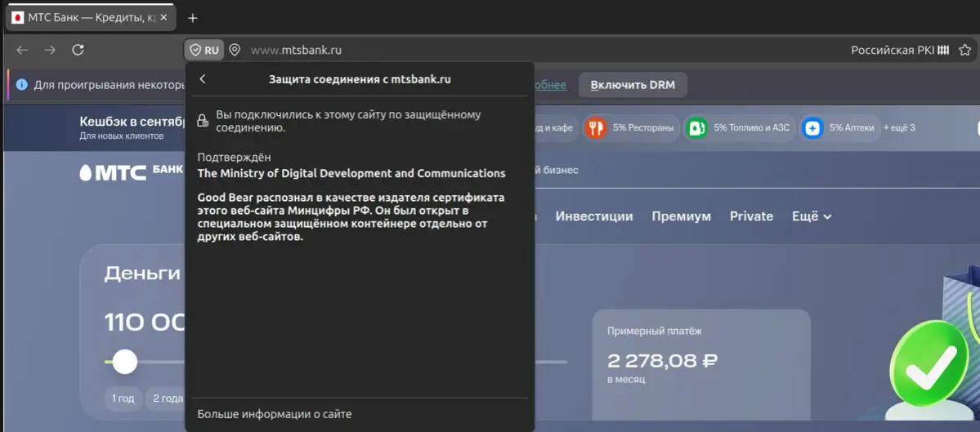Open the Инвестиции menu item
The width and height of the screenshot is (980, 432).
593,216
